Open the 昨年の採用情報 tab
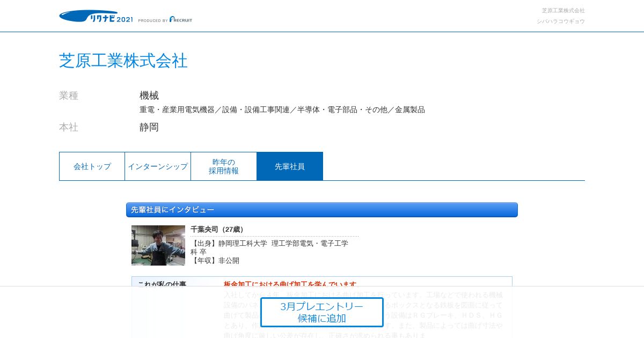 (224, 166)
